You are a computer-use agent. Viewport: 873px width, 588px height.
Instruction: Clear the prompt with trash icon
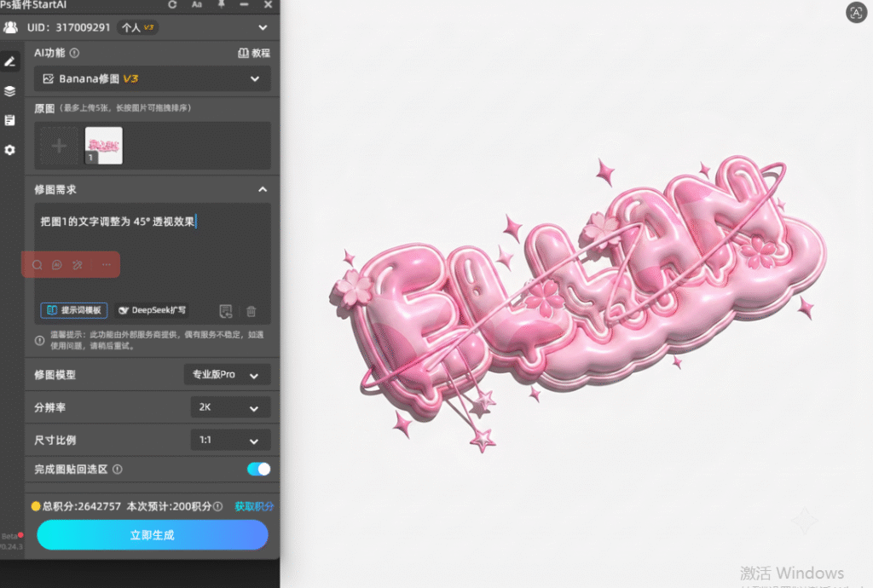pos(251,311)
